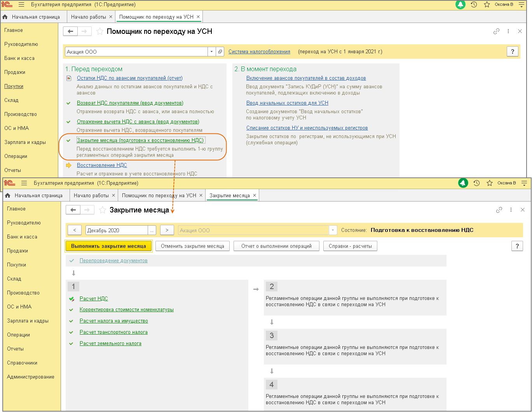Open Администрирование section in bottom sidebar
532x412 pixels.
pyautogui.click(x=31, y=377)
